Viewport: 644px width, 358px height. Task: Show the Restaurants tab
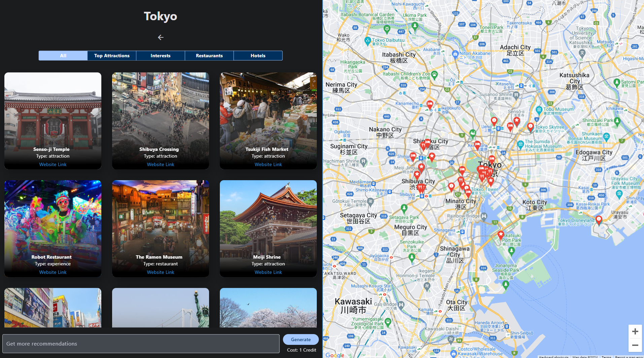209,56
